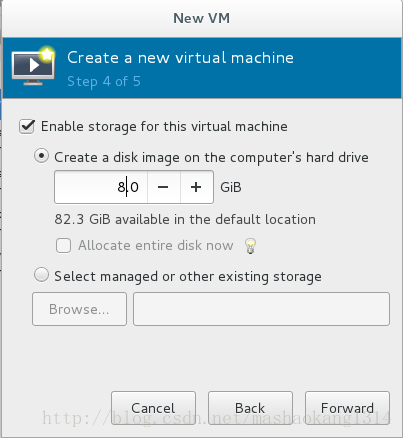Viewport: 403px width, 438px height.
Task: Choose Select managed or other existing storage radio
Action: pyautogui.click(x=42, y=275)
